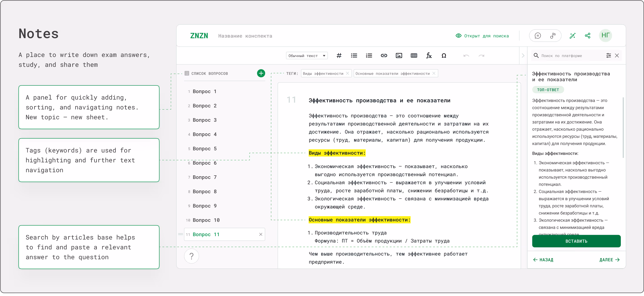
Task: Click the magic wand icon
Action: pyautogui.click(x=572, y=36)
